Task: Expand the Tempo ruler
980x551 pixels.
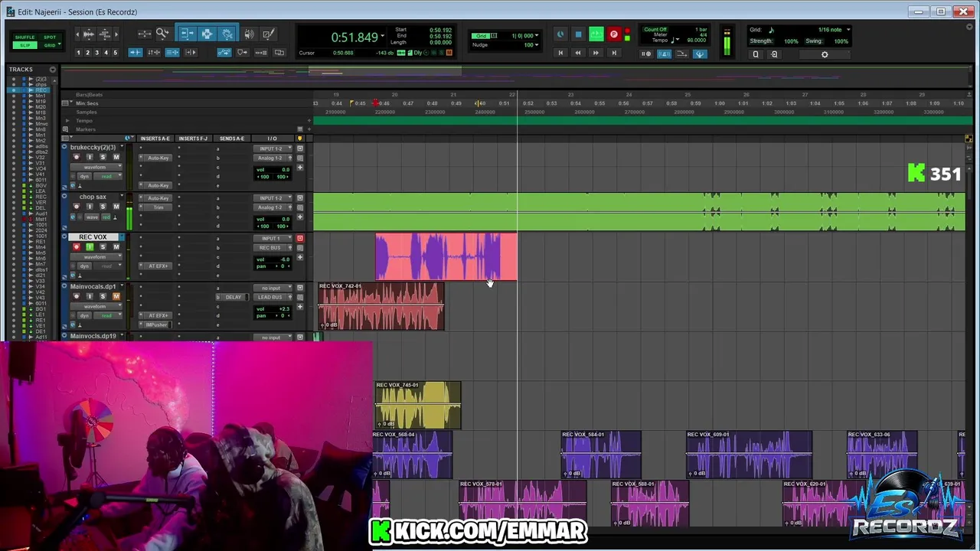Action: pos(67,121)
